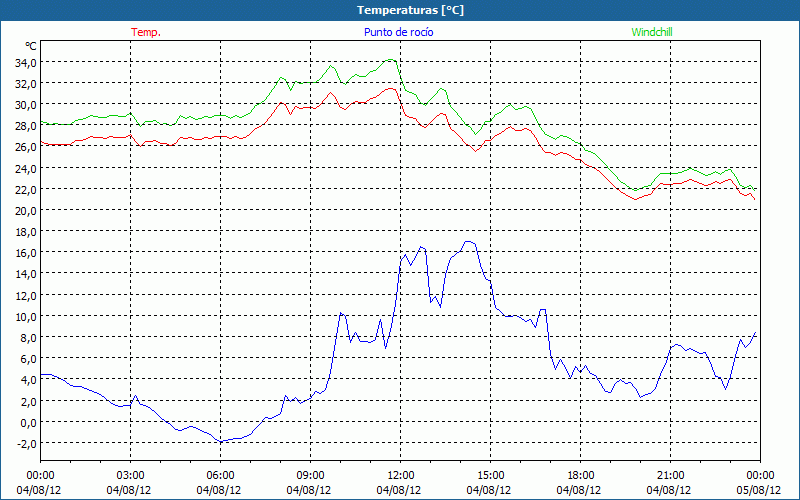The image size is (800, 500).
Task: Click the 18:00 time axis label
Action: click(x=580, y=476)
